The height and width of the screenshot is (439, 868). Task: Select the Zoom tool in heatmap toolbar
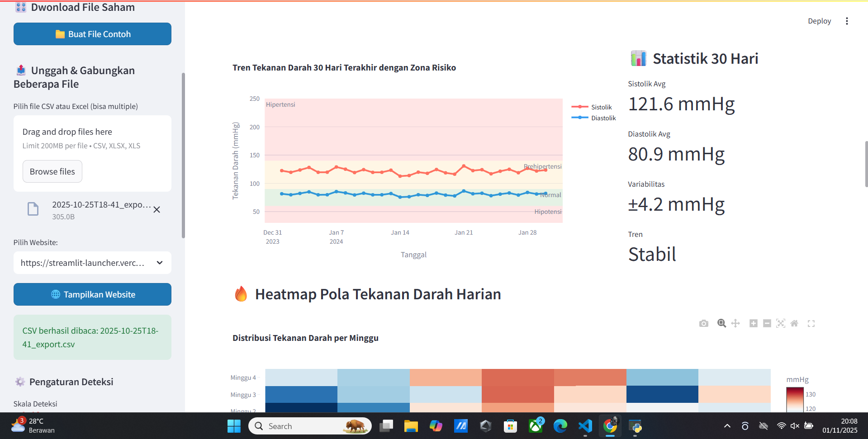(721, 323)
